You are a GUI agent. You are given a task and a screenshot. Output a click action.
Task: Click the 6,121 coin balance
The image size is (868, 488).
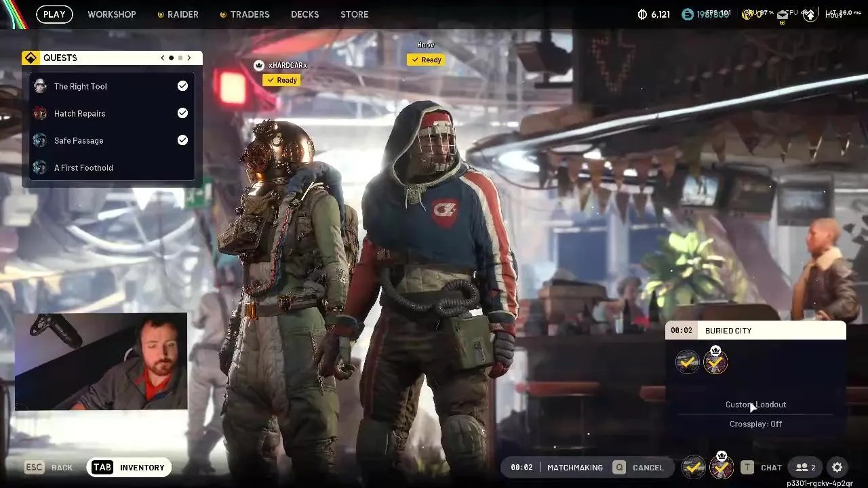pyautogui.click(x=660, y=14)
